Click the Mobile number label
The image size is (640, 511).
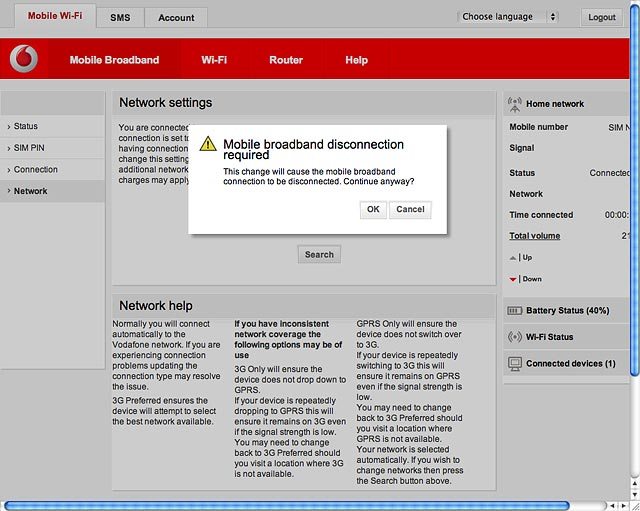(x=538, y=127)
